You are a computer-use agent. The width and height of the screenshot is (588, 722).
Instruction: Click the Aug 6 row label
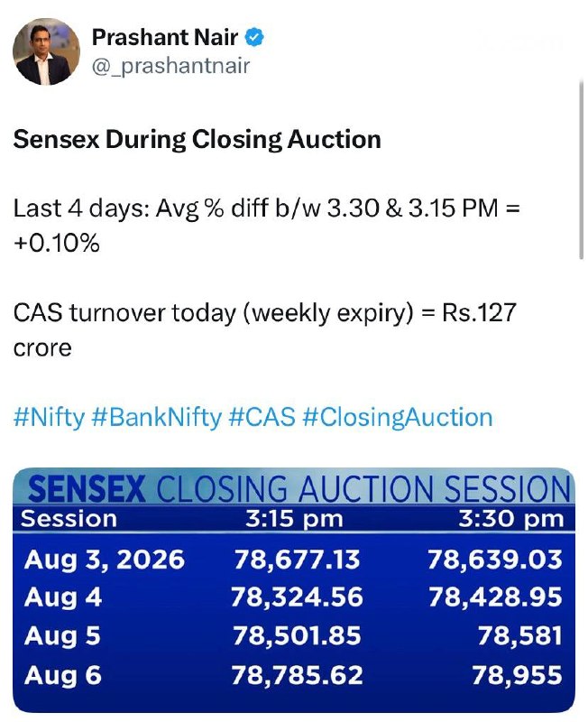(63, 675)
